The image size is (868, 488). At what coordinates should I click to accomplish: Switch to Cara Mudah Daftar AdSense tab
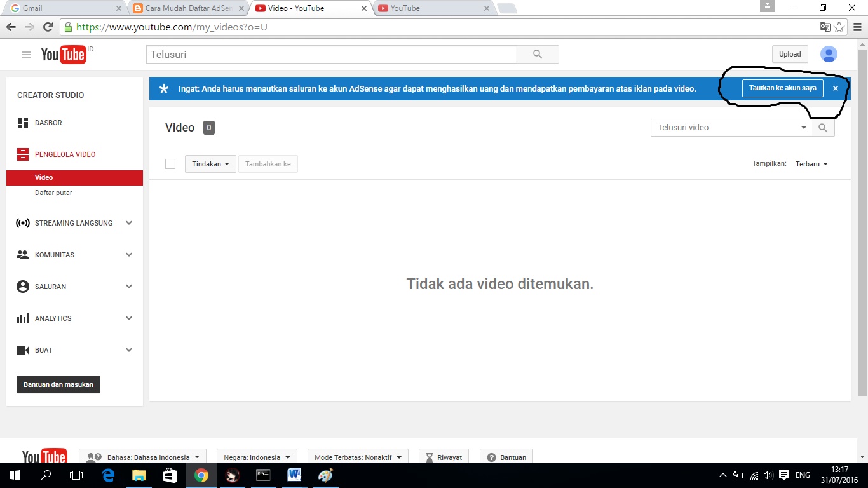click(189, 8)
